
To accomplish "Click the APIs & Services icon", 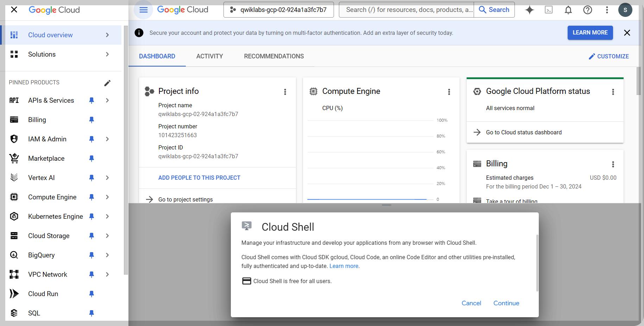I will pyautogui.click(x=14, y=100).
